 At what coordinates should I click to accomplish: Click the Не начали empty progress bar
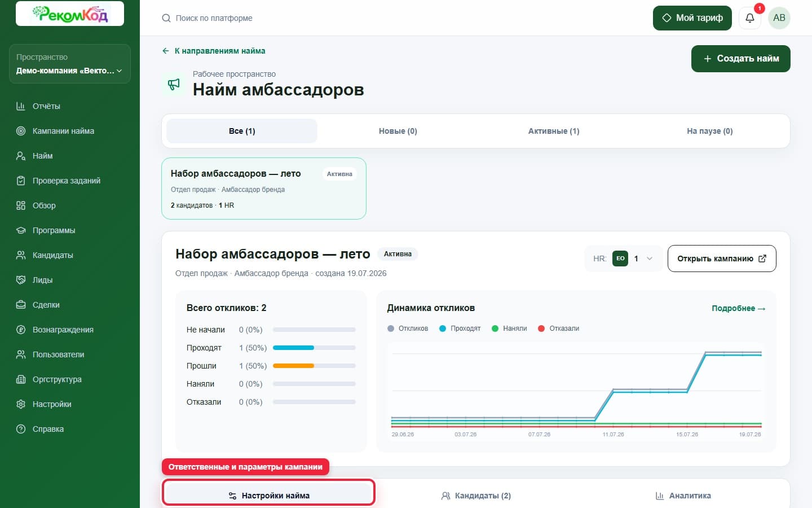[314, 330]
